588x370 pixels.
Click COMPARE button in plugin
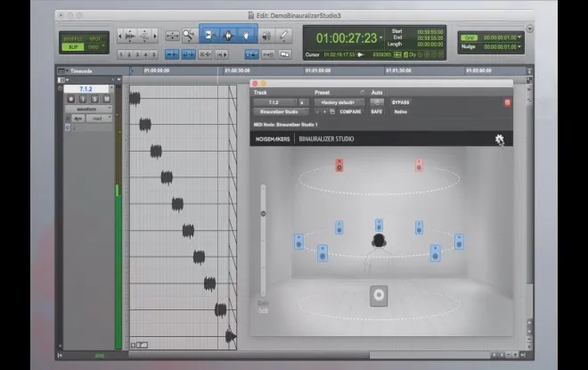pos(350,111)
